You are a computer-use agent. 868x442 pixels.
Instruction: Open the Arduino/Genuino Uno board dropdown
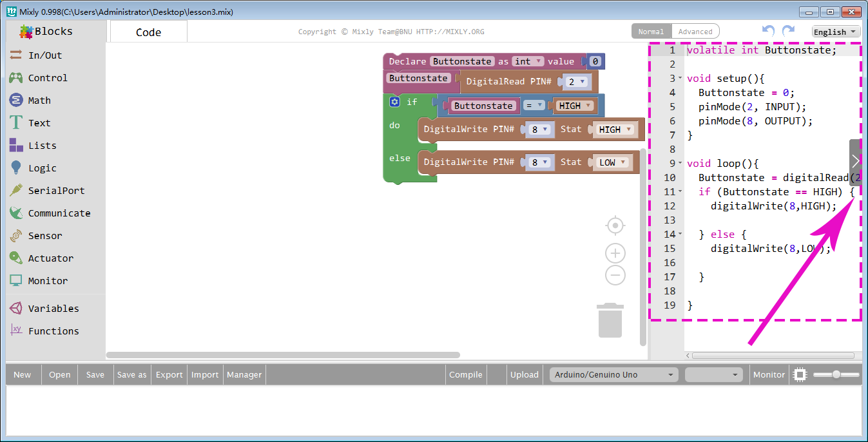click(613, 374)
